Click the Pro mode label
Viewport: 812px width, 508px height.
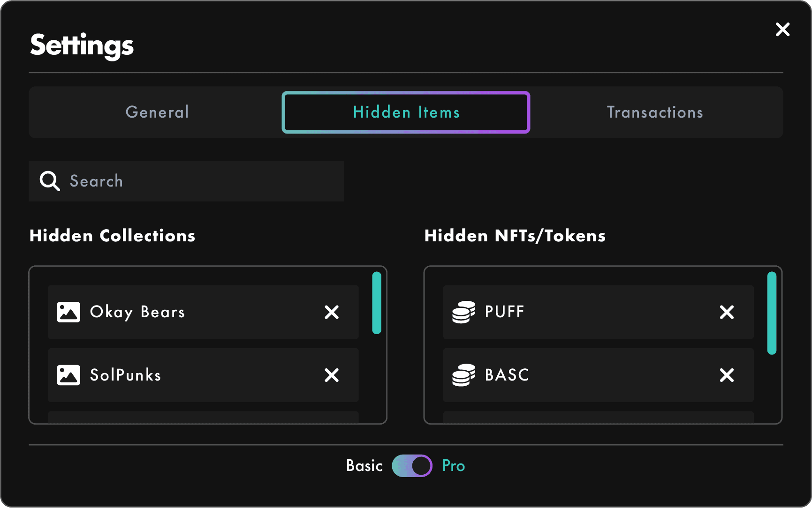tap(454, 466)
